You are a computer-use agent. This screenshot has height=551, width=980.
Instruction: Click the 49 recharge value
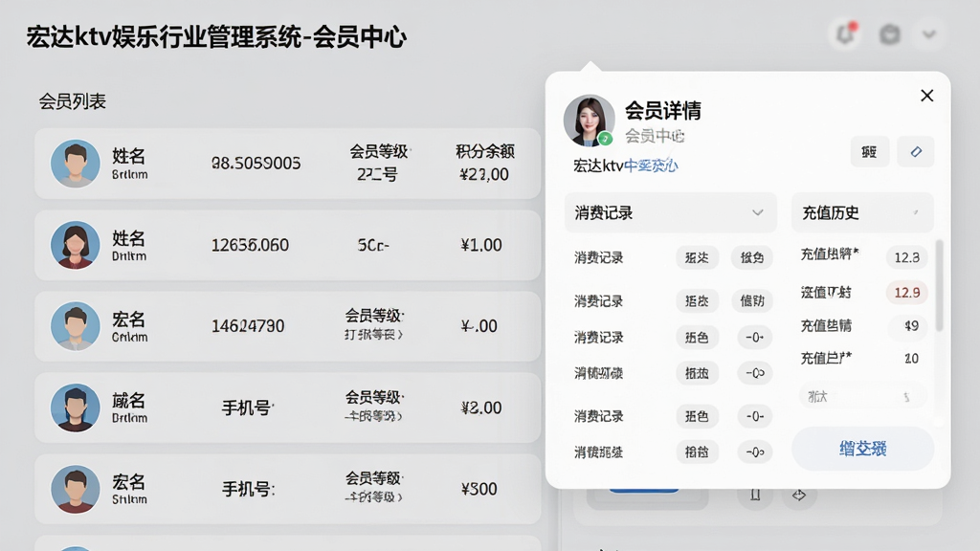click(911, 325)
